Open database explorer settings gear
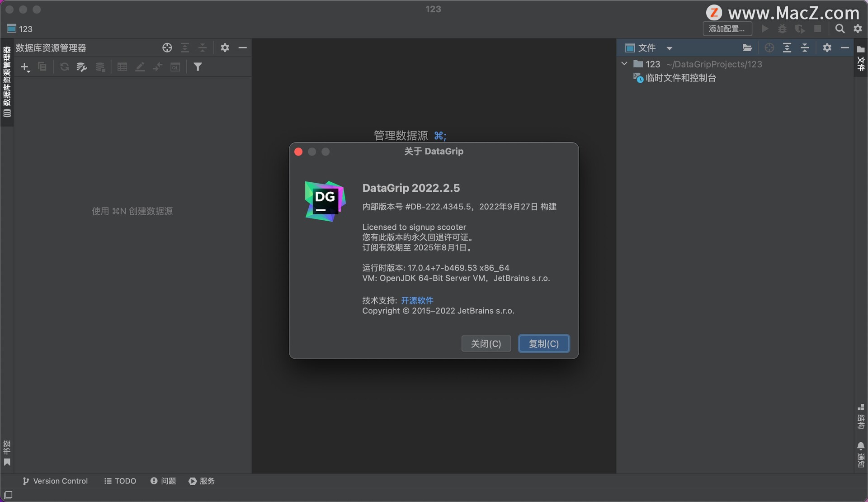 [x=225, y=47]
